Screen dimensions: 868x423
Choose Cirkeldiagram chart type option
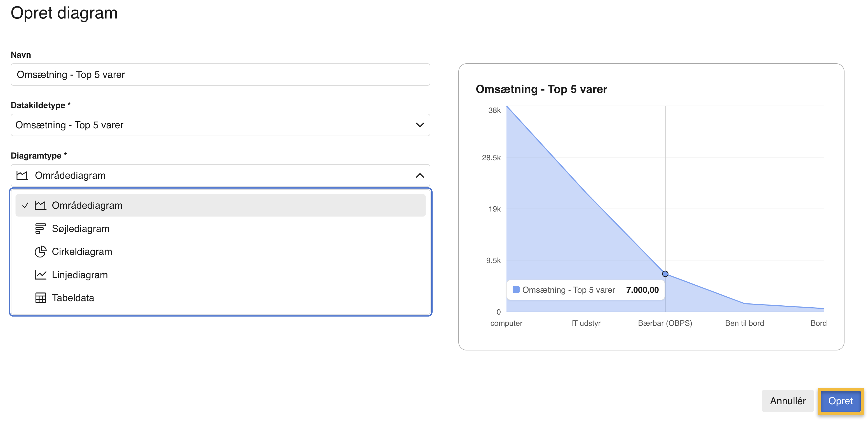(82, 252)
